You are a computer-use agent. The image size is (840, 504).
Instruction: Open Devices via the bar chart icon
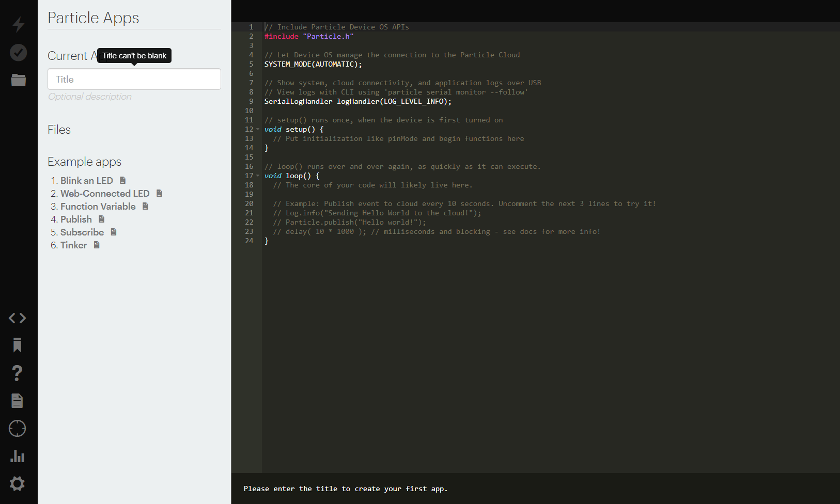tap(17, 456)
